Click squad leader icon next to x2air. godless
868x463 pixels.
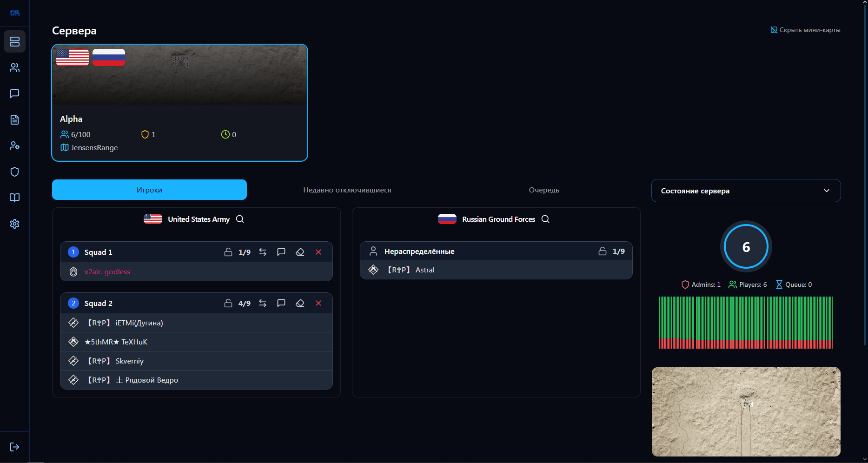click(x=73, y=271)
